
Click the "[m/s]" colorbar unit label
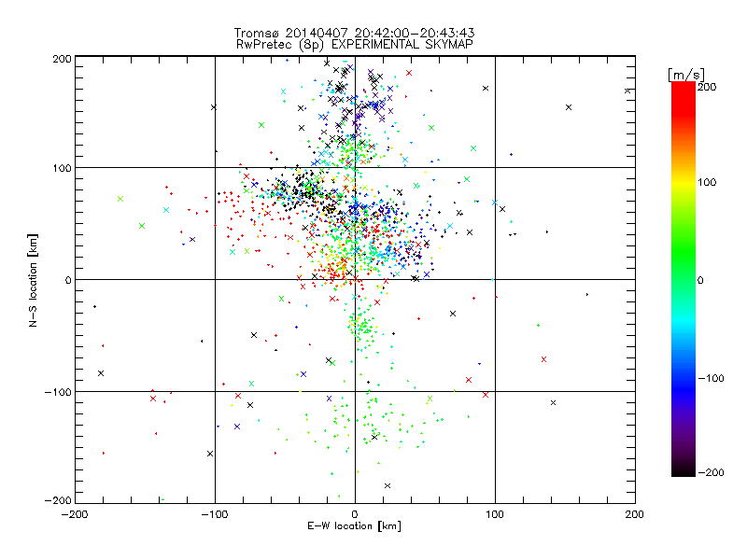tap(686, 75)
